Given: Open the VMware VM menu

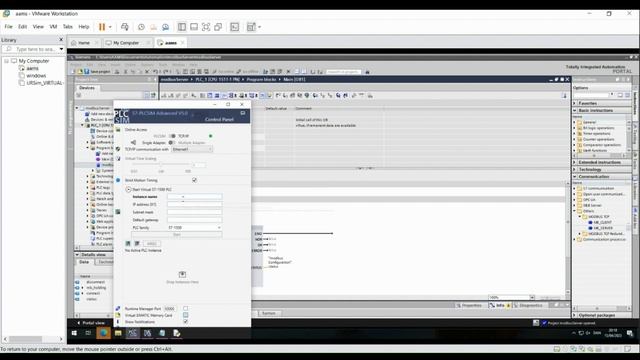Looking at the screenshot, I should [53, 27].
